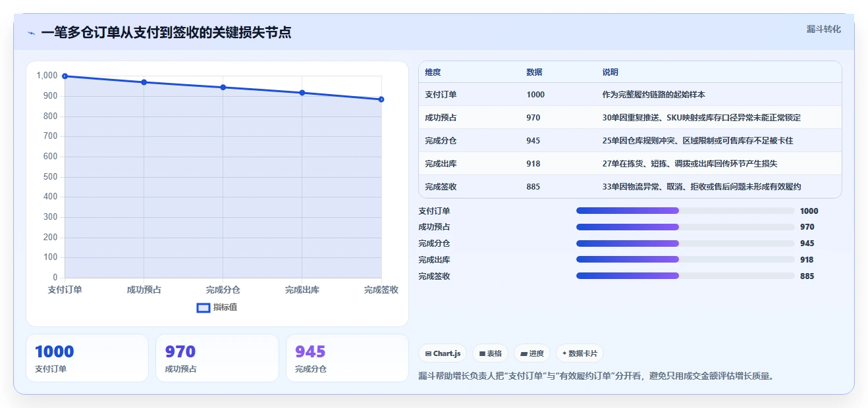
Task: Click the 885 value in table
Action: click(533, 187)
